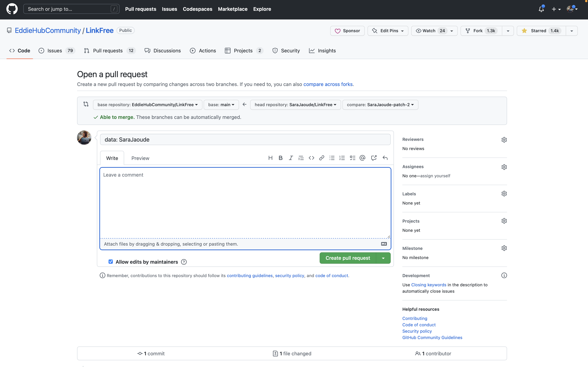Open Marketplace in top navigation

pos(232,9)
